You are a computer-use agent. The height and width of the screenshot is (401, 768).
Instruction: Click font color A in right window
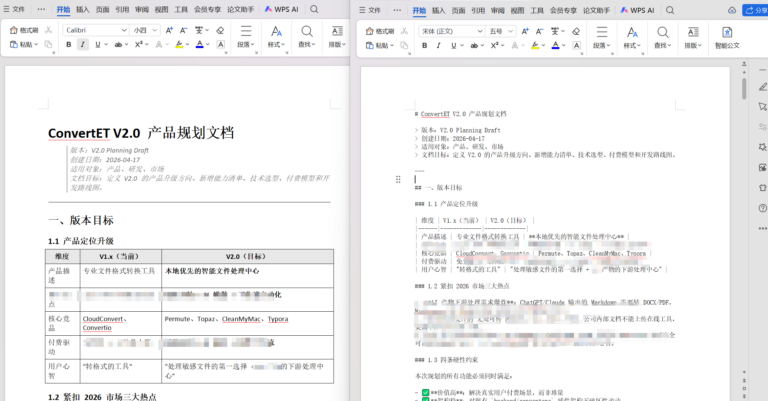point(555,46)
